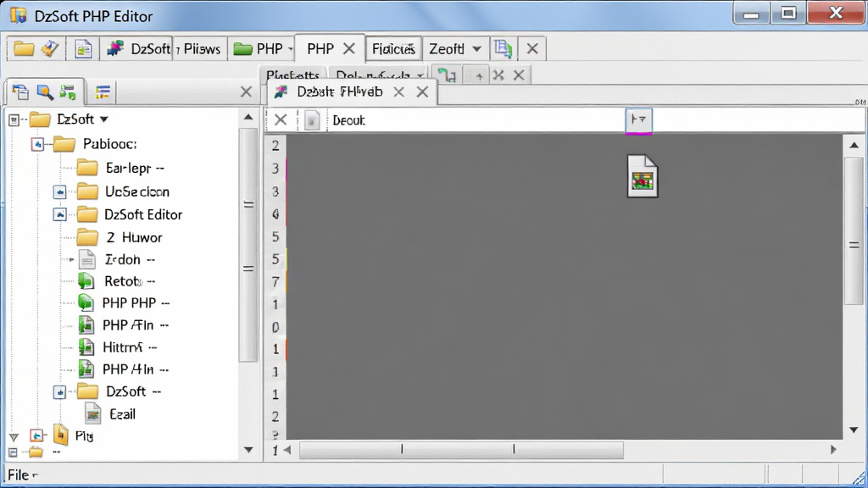868x488 pixels.
Task: Click the DzSoft toolbar button with colorful logo
Action: [138, 48]
